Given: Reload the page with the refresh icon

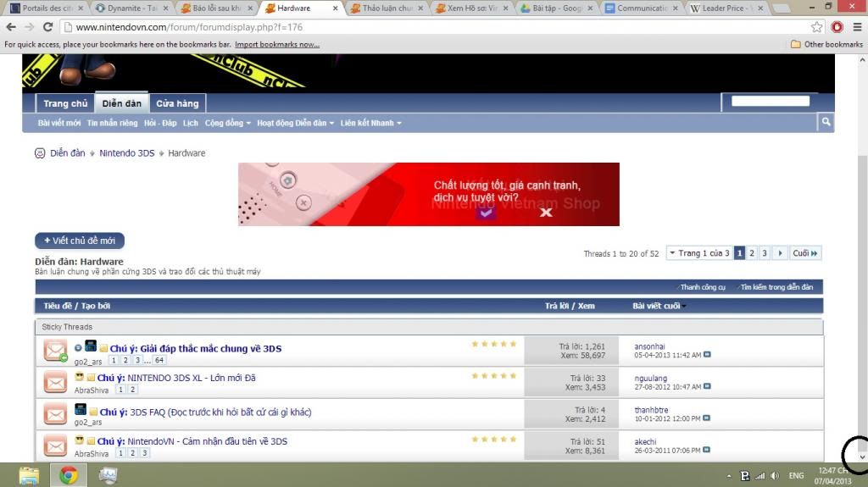Looking at the screenshot, I should coord(47,26).
